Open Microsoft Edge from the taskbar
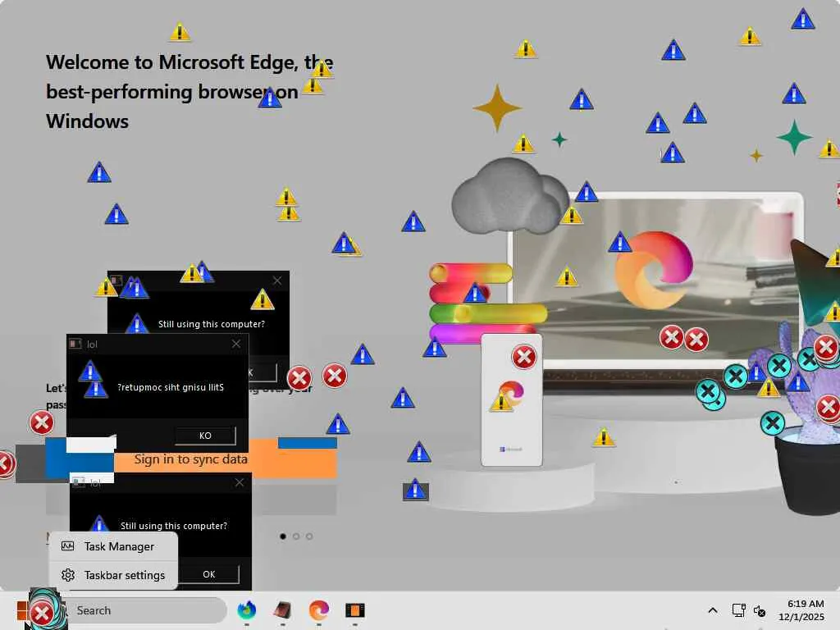The height and width of the screenshot is (630, 840). click(x=319, y=610)
